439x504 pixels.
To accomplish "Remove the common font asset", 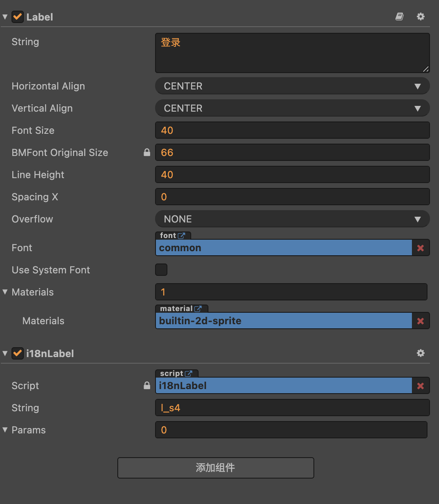I will (421, 248).
